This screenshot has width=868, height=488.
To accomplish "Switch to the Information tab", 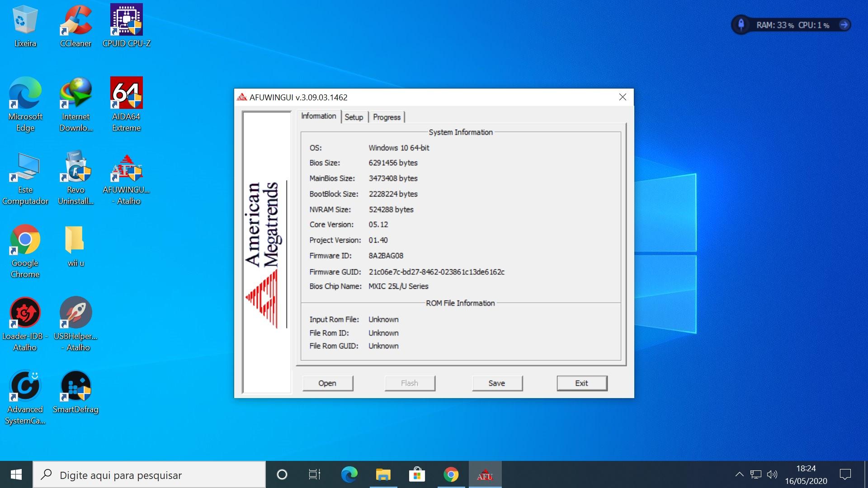I will point(319,116).
